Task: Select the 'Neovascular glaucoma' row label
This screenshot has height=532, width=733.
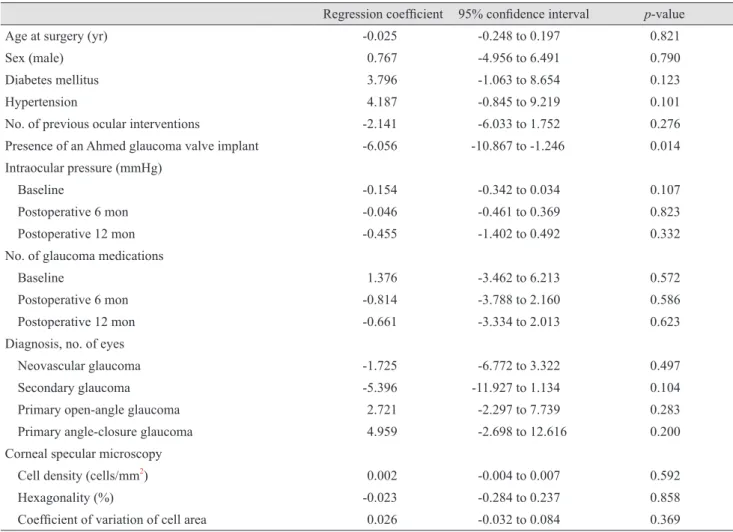Action: point(79,366)
